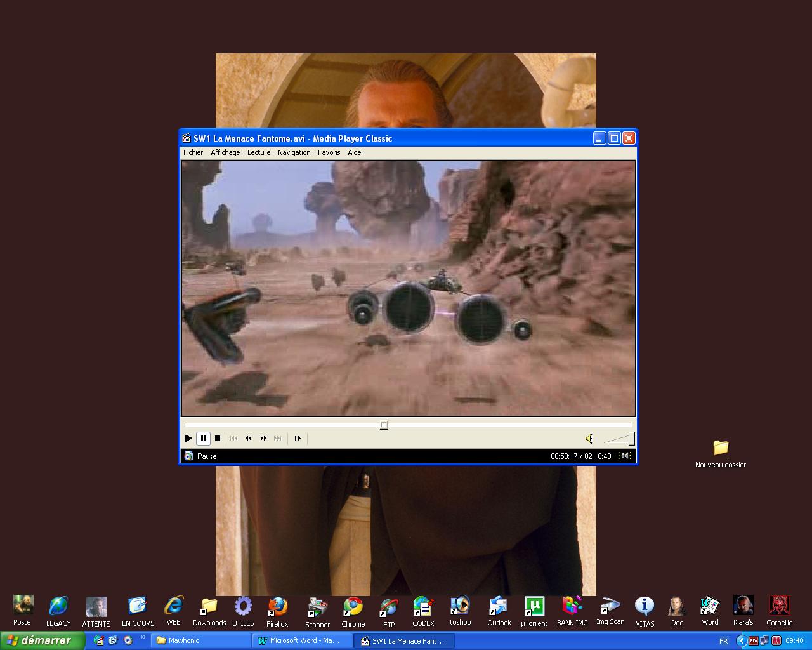Image resolution: width=812 pixels, height=650 pixels.
Task: Select the Poste desktop icon
Action: point(23,611)
